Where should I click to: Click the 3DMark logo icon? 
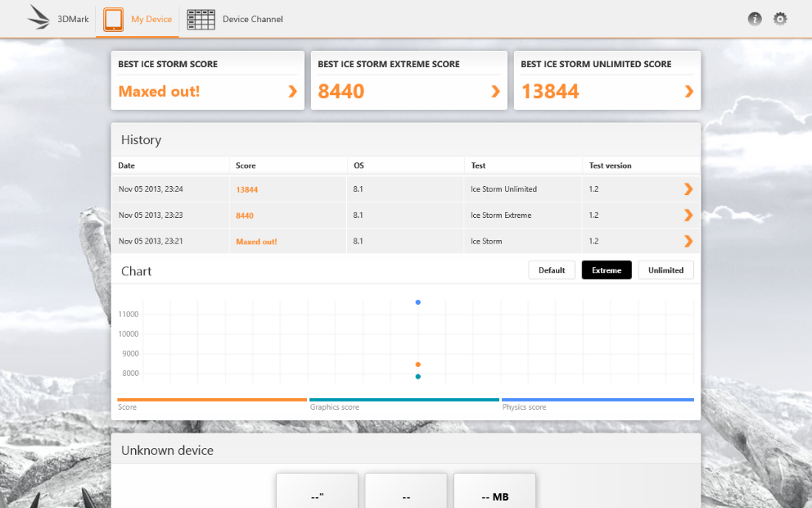pyautogui.click(x=38, y=17)
